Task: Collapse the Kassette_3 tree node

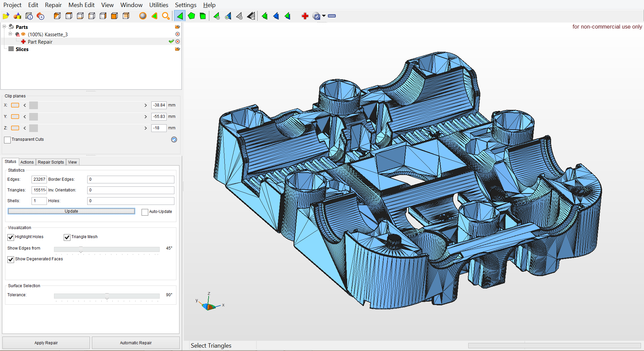Action: coord(10,34)
